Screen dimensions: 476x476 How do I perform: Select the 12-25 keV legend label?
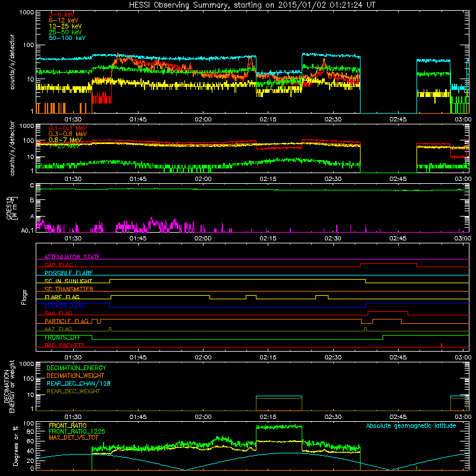click(65, 26)
